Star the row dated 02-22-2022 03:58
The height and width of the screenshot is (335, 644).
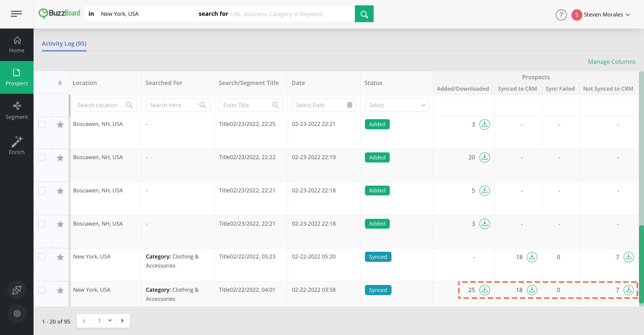[60, 290]
